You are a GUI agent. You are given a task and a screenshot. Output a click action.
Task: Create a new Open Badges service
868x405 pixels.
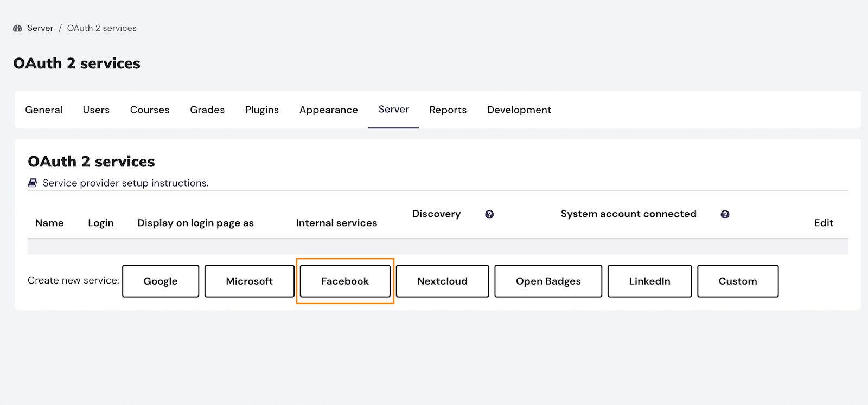548,281
